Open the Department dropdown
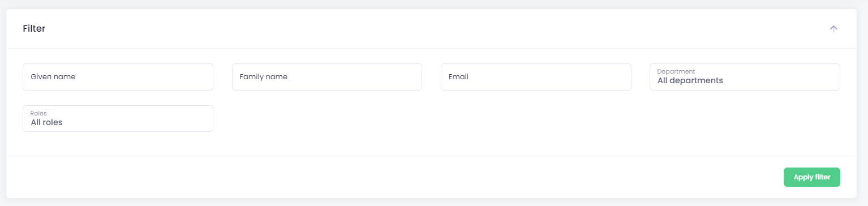Screen dimensions: 868x206 pos(745,77)
